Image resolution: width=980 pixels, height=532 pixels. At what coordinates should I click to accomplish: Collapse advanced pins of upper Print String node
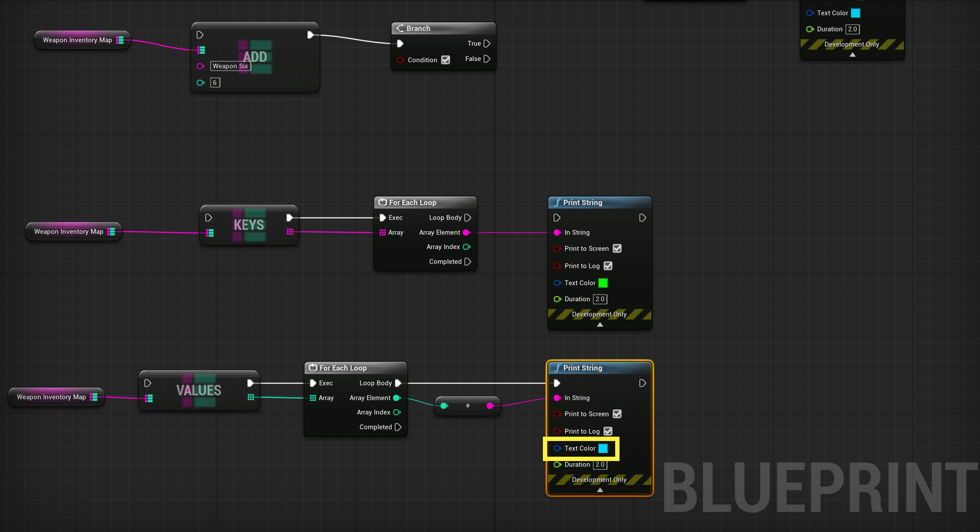tap(600, 325)
